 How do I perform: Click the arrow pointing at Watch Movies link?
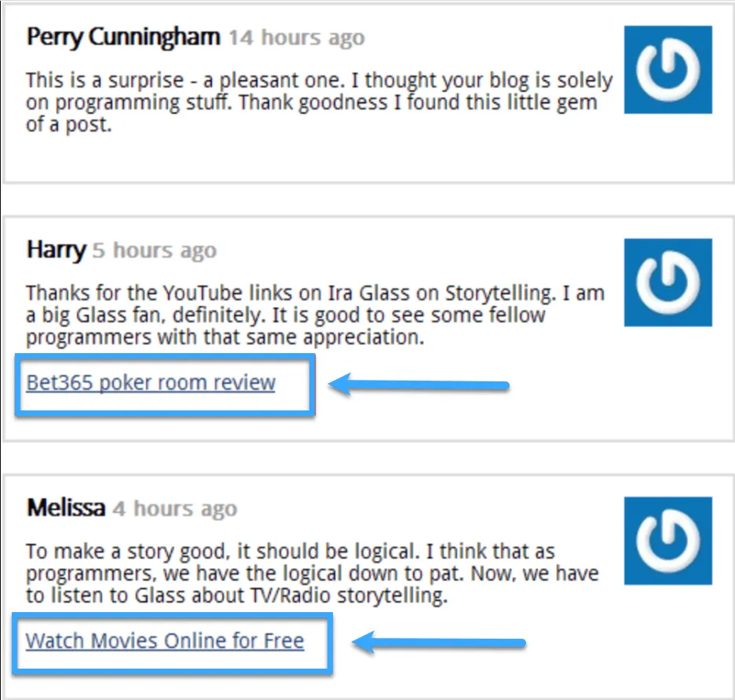pyautogui.click(x=438, y=644)
